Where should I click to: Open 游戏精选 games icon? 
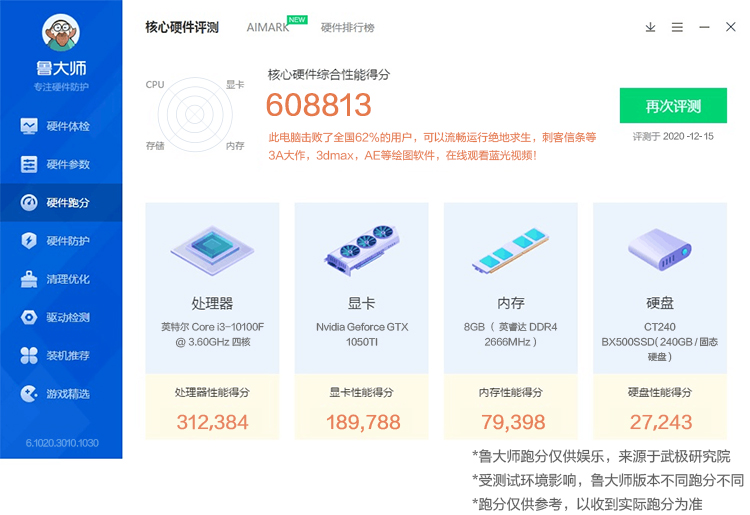click(29, 394)
